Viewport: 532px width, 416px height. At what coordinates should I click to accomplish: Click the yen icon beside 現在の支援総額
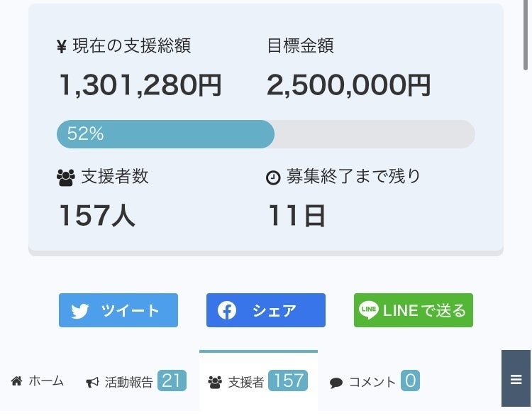click(x=62, y=47)
